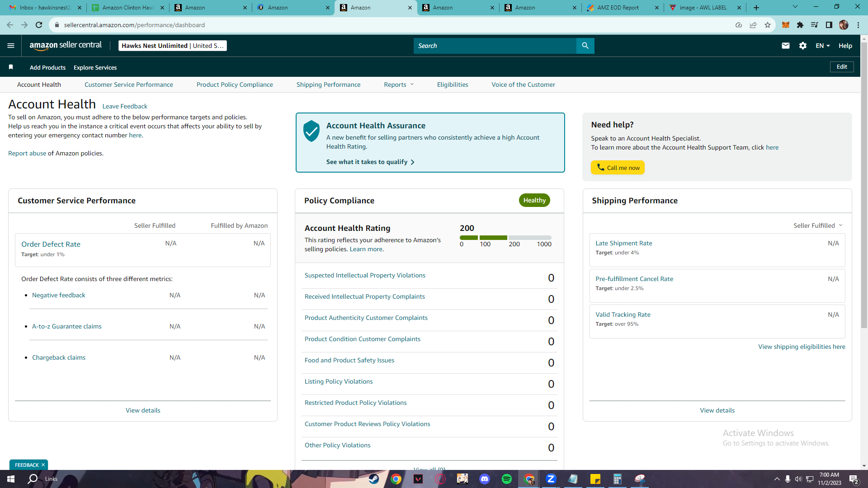Open the Seller Fulfilled shipping dropdown
The image size is (868, 488).
click(818, 225)
